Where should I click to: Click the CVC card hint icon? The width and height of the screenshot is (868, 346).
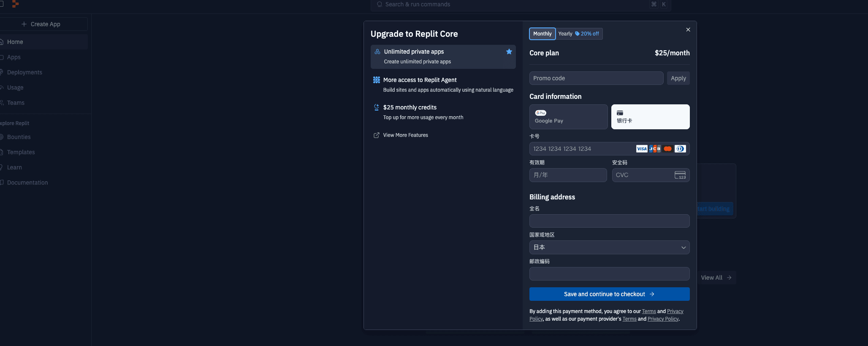[680, 175]
